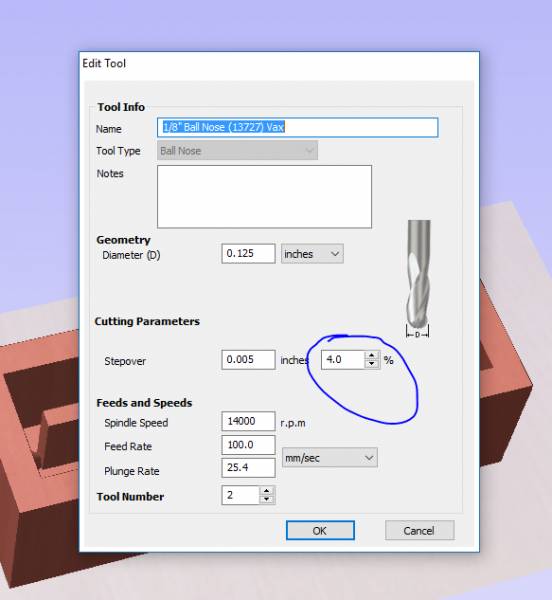Decrement the Tool Number down arrow
Image resolution: width=552 pixels, height=600 pixels.
click(267, 499)
